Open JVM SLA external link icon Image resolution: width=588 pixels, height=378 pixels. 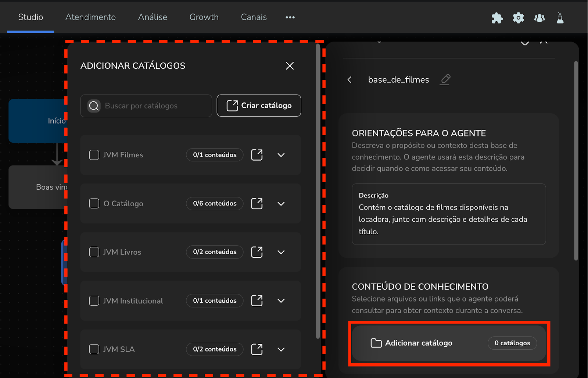tap(257, 349)
